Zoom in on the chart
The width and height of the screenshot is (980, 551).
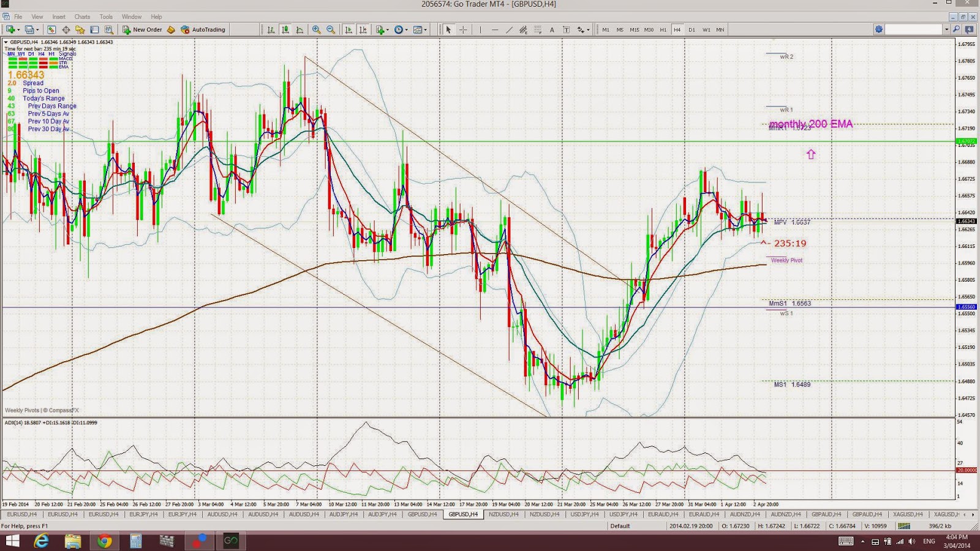pos(316,29)
